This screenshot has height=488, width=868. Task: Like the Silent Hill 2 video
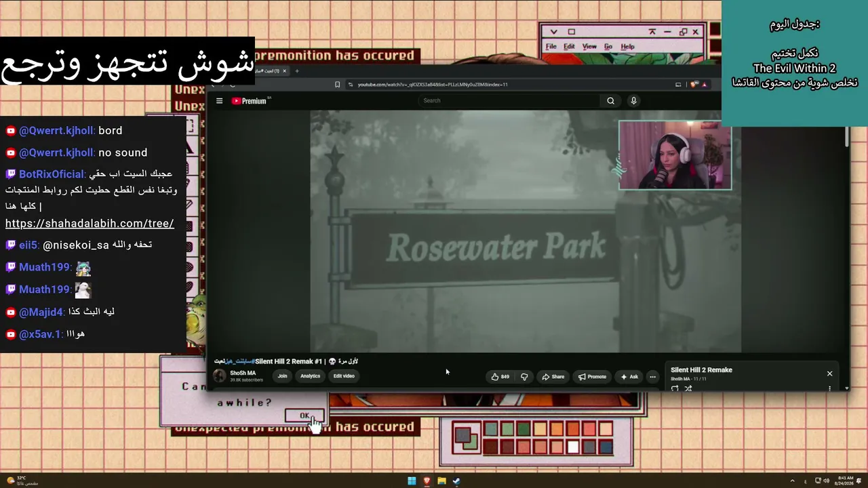[x=500, y=377]
